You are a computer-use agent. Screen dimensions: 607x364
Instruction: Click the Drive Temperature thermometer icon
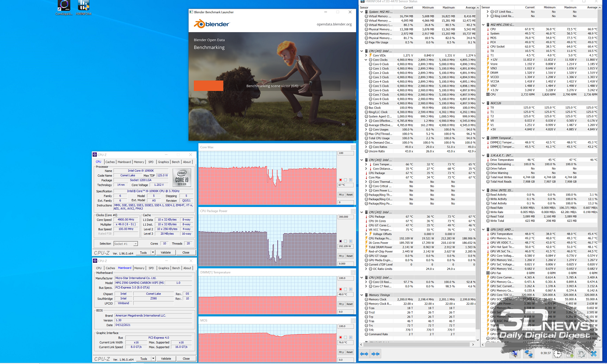tap(488, 160)
